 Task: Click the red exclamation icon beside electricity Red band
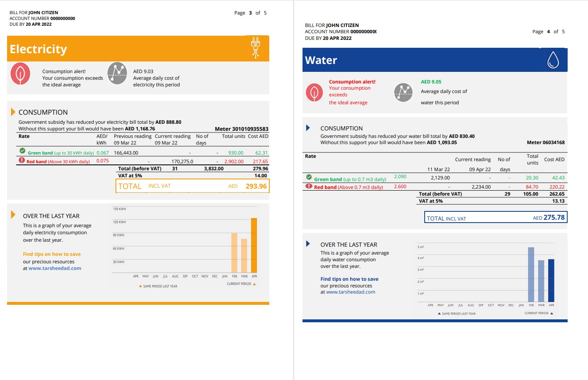[x=21, y=160]
